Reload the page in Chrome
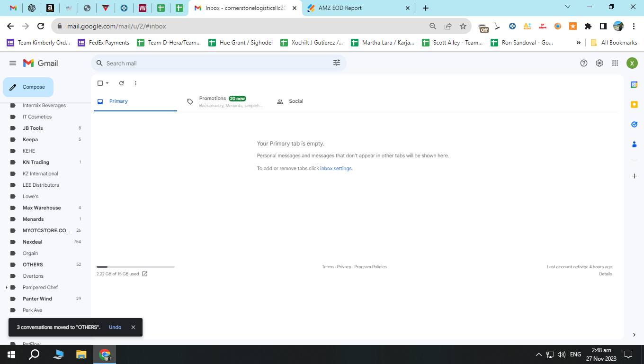The height and width of the screenshot is (364, 644). tap(41, 26)
